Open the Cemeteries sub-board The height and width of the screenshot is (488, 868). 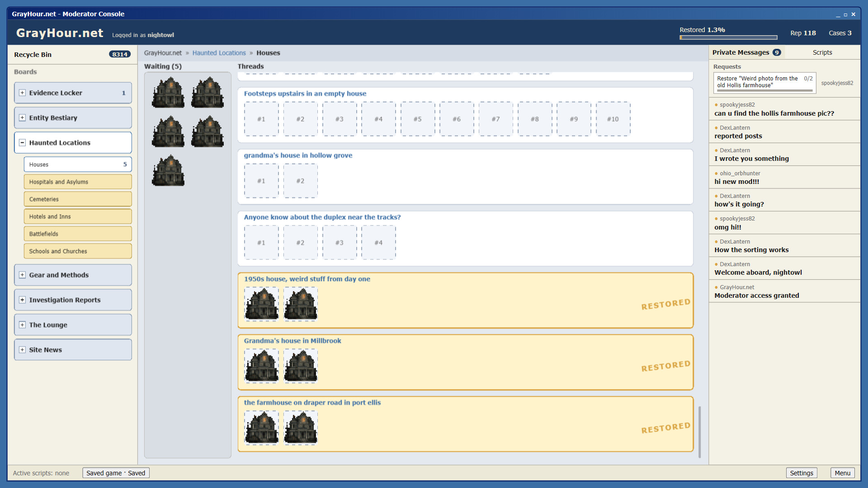(x=78, y=199)
